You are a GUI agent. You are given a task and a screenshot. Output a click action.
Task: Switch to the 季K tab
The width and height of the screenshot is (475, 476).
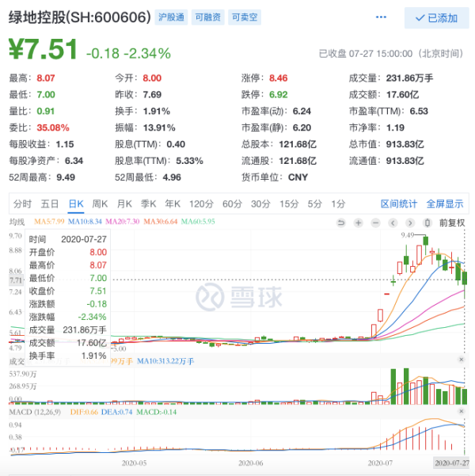click(148, 204)
